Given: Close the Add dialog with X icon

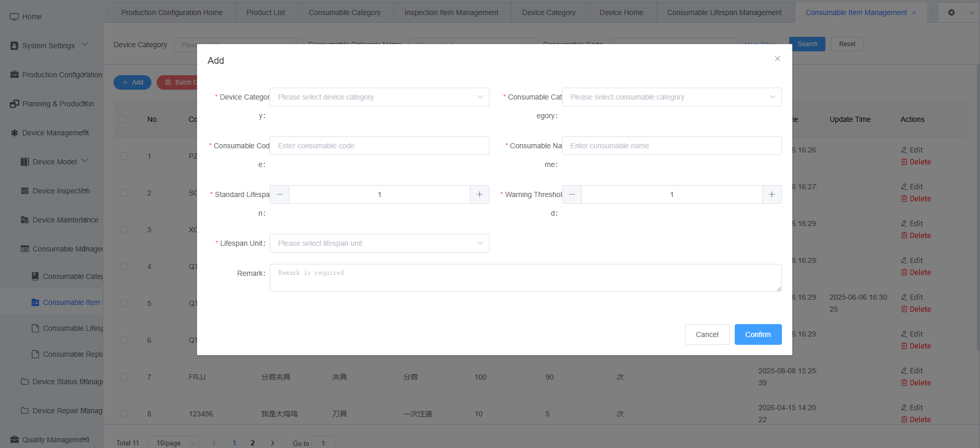Looking at the screenshot, I should coord(777,59).
